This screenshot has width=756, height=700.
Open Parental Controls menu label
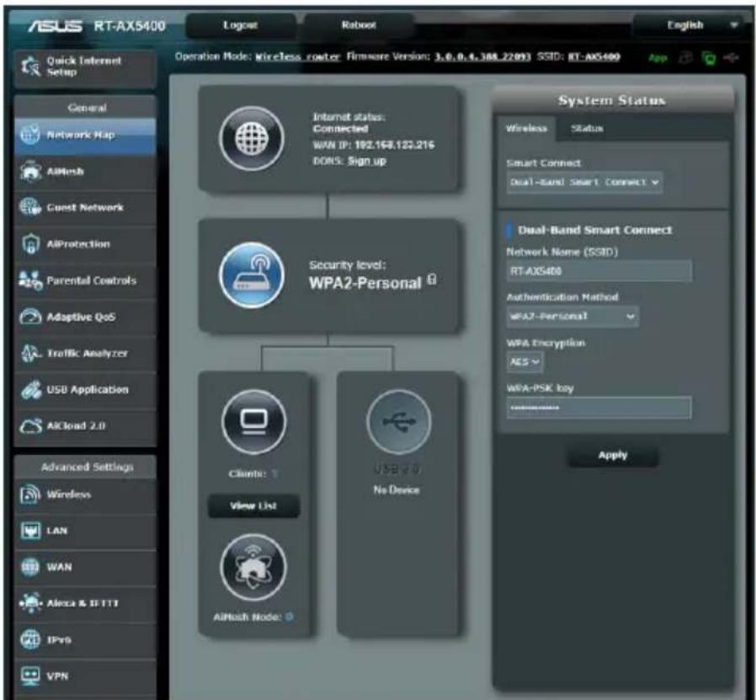[92, 281]
